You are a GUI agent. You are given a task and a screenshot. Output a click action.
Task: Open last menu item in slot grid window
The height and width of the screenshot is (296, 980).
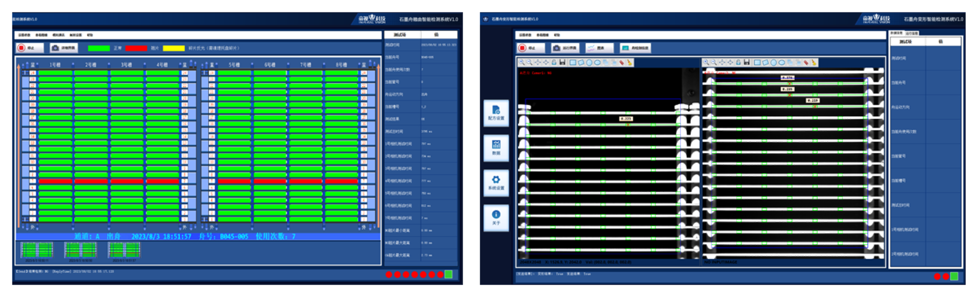click(x=90, y=35)
